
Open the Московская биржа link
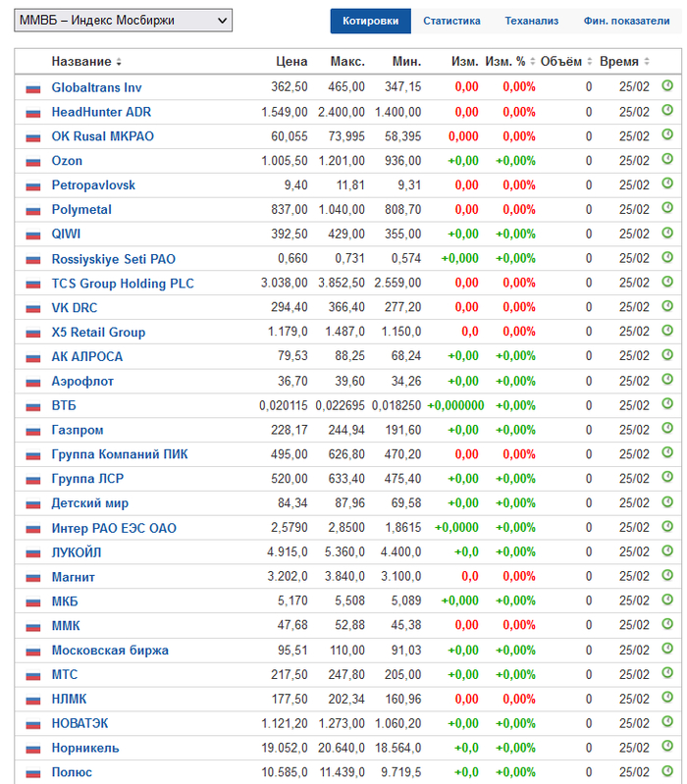(x=110, y=651)
